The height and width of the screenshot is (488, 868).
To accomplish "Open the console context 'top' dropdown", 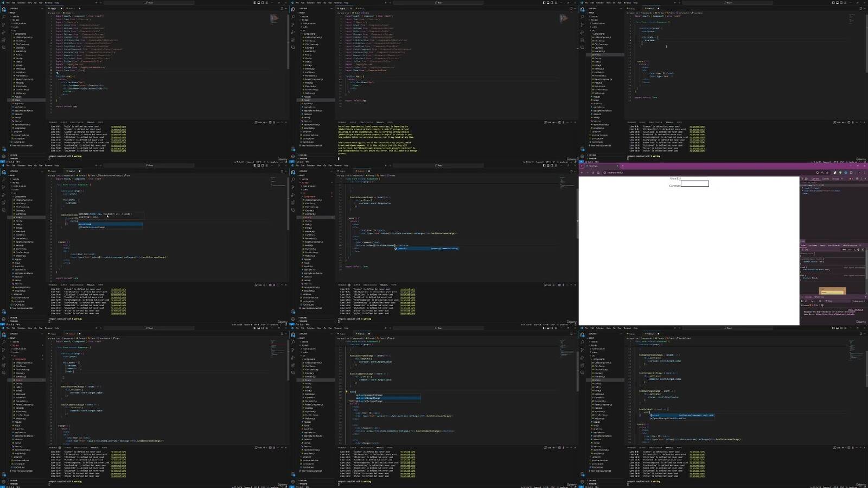I will [x=813, y=301].
